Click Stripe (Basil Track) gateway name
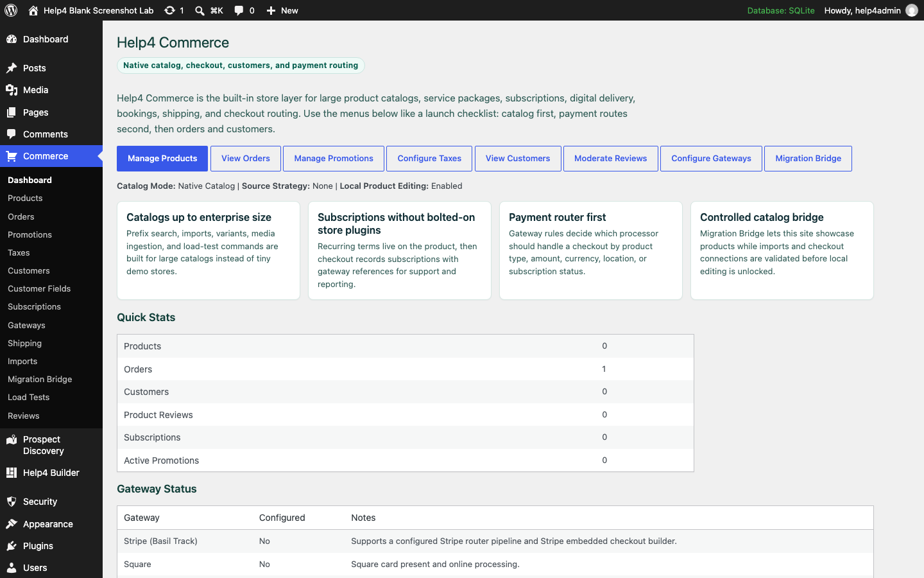 point(160,541)
